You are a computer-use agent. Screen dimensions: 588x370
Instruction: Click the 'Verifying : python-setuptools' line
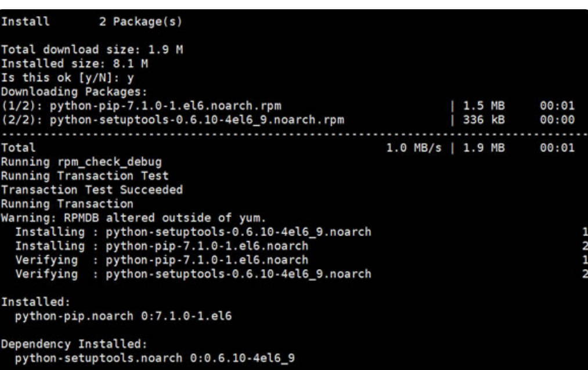click(x=193, y=273)
